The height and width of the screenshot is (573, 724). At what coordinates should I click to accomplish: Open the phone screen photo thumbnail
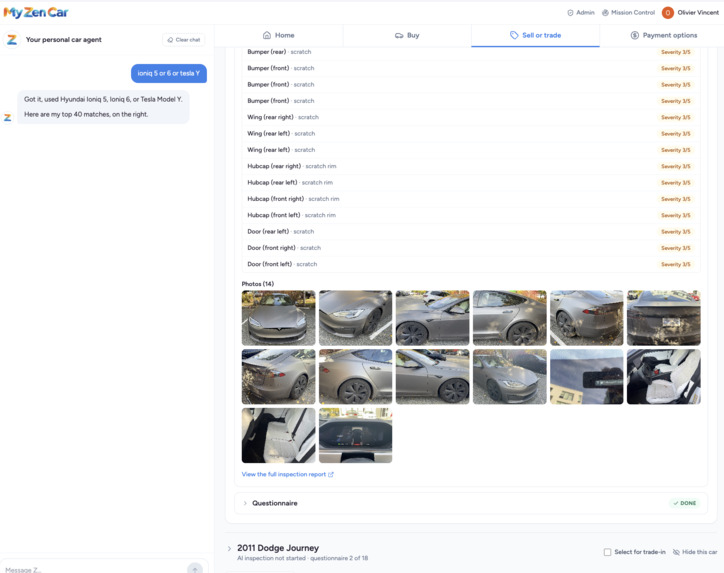[x=586, y=376]
